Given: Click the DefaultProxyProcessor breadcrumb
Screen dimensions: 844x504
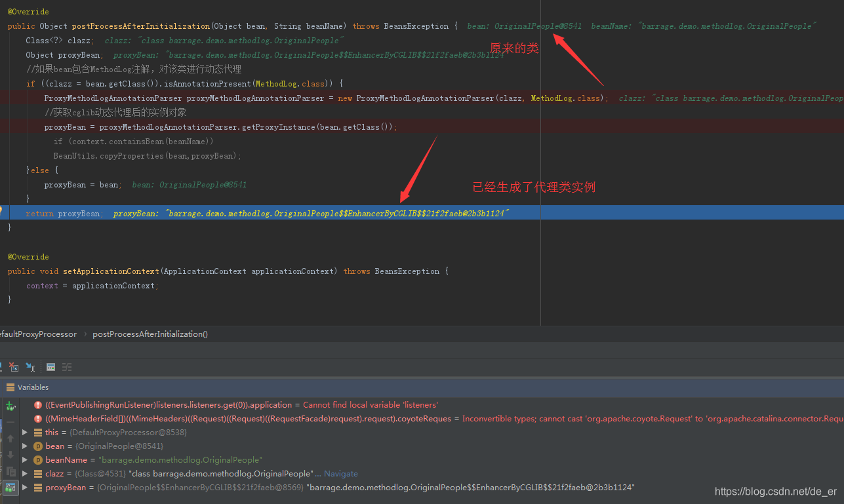Looking at the screenshot, I should coord(37,334).
